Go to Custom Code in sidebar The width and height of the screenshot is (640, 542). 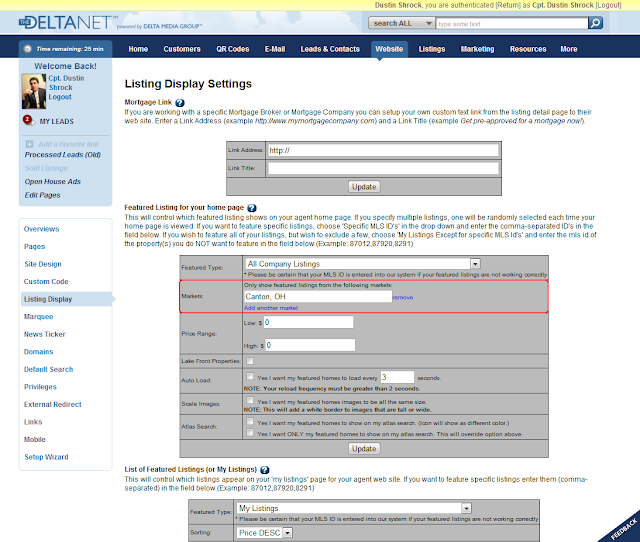click(46, 282)
